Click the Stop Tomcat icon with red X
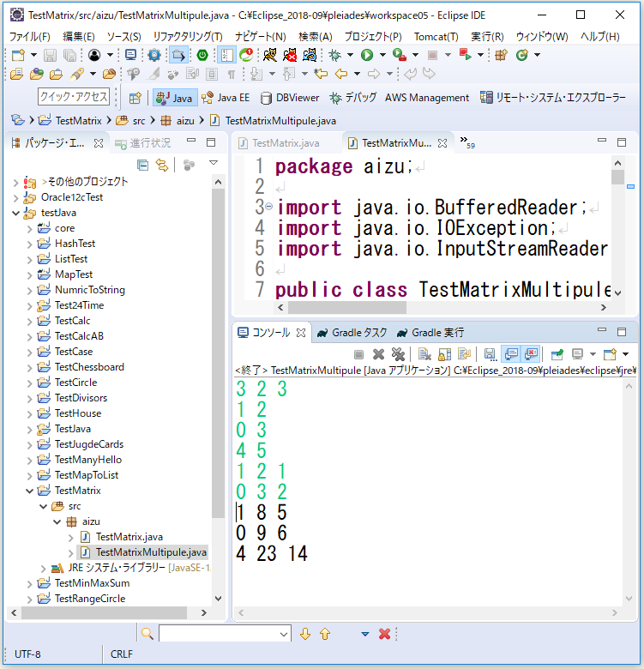This screenshot has width=644, height=669. 290,55
